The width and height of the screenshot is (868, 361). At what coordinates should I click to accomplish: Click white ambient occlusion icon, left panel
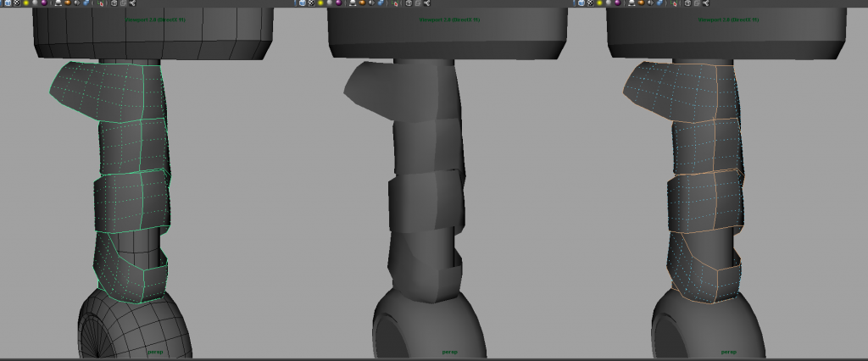tap(58, 3)
